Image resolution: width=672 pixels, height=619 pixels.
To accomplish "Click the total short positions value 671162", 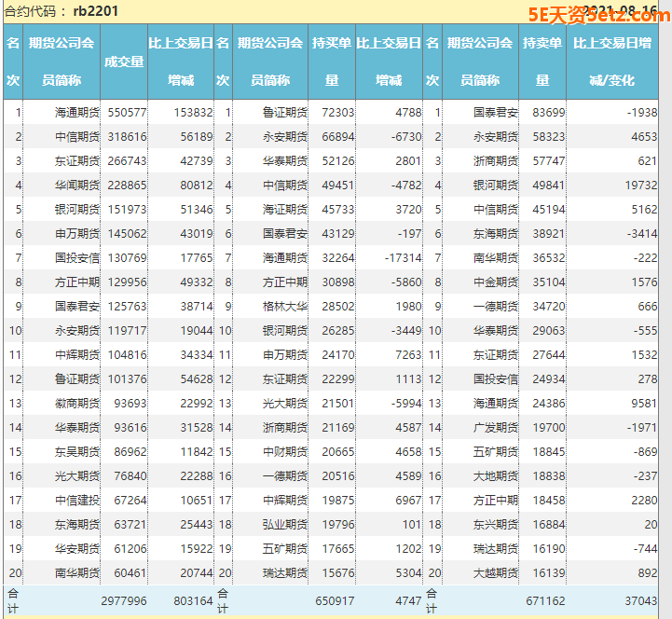I will tap(545, 601).
